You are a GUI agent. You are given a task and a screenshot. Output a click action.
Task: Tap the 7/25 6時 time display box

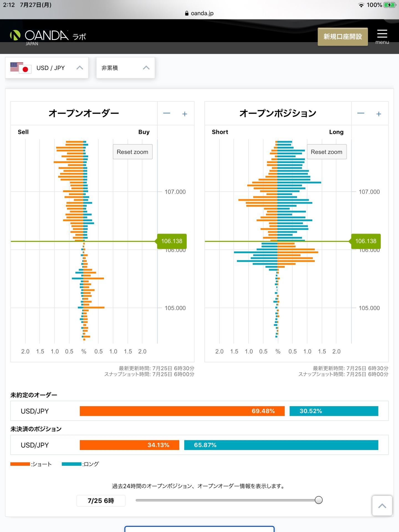click(x=101, y=501)
